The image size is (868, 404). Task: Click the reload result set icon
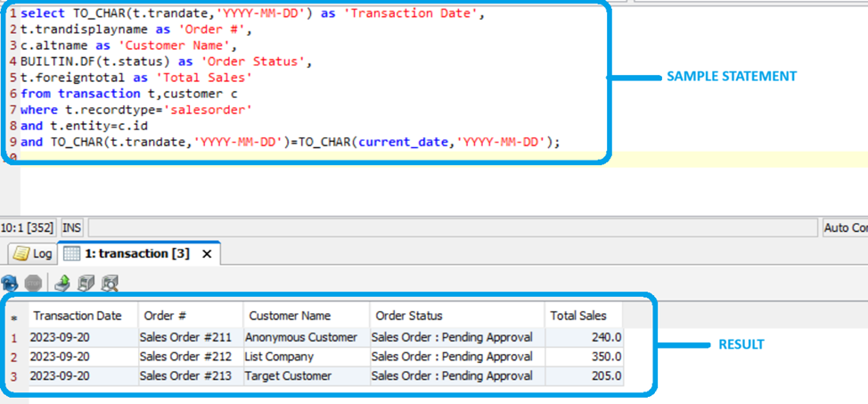[10, 284]
